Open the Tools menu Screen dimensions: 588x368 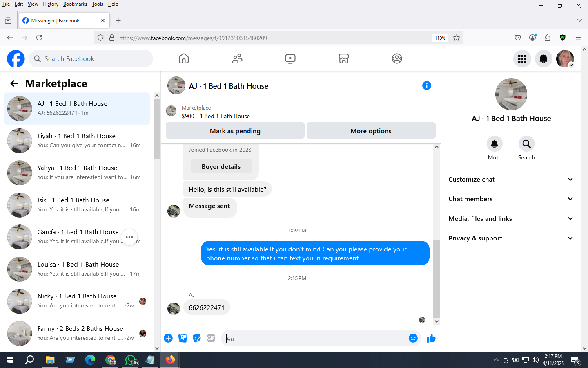point(98,4)
